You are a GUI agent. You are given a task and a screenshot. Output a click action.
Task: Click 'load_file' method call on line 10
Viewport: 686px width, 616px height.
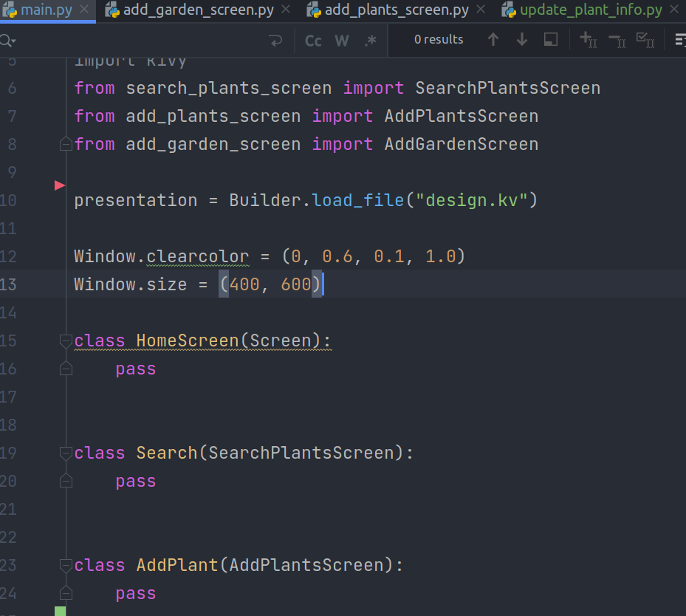[357, 200]
